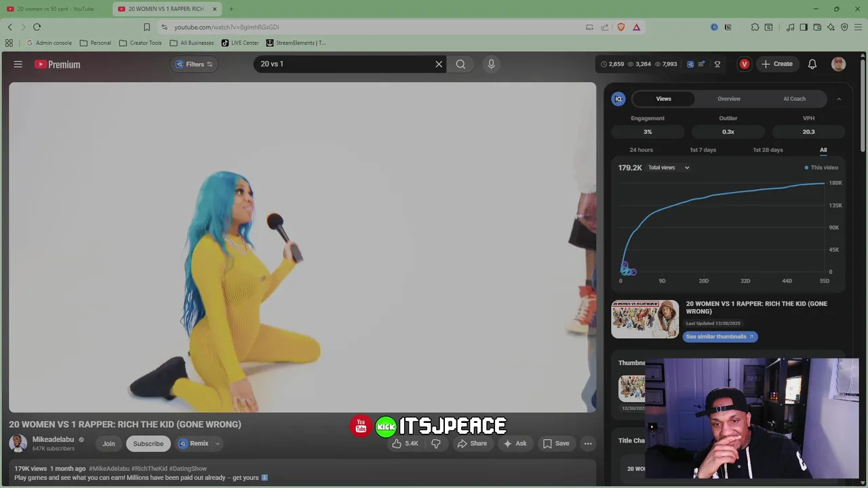Open the Total views dropdown
The height and width of the screenshot is (488, 868).
point(669,167)
